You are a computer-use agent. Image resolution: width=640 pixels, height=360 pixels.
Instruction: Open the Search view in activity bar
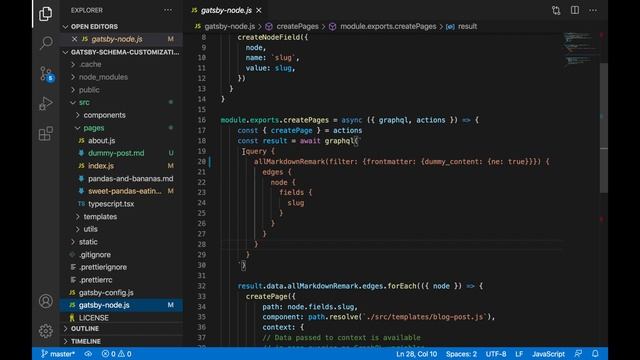[x=46, y=42]
